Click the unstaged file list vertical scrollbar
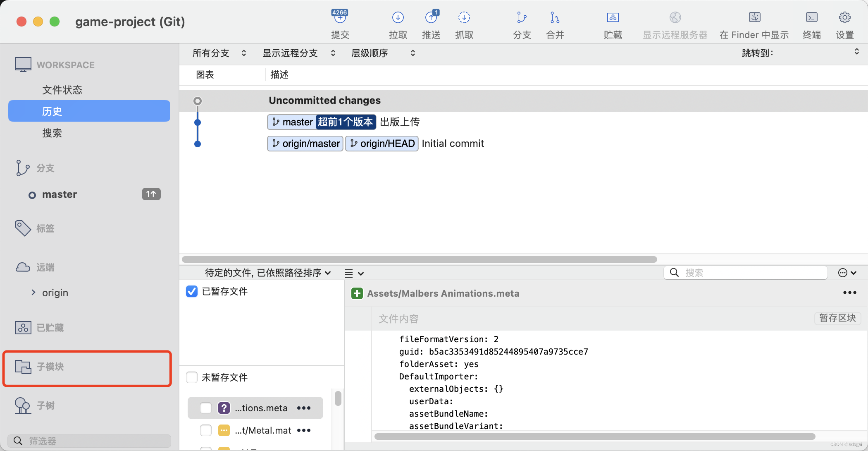Screen dimensions: 868x451 pyautogui.click(x=338, y=398)
